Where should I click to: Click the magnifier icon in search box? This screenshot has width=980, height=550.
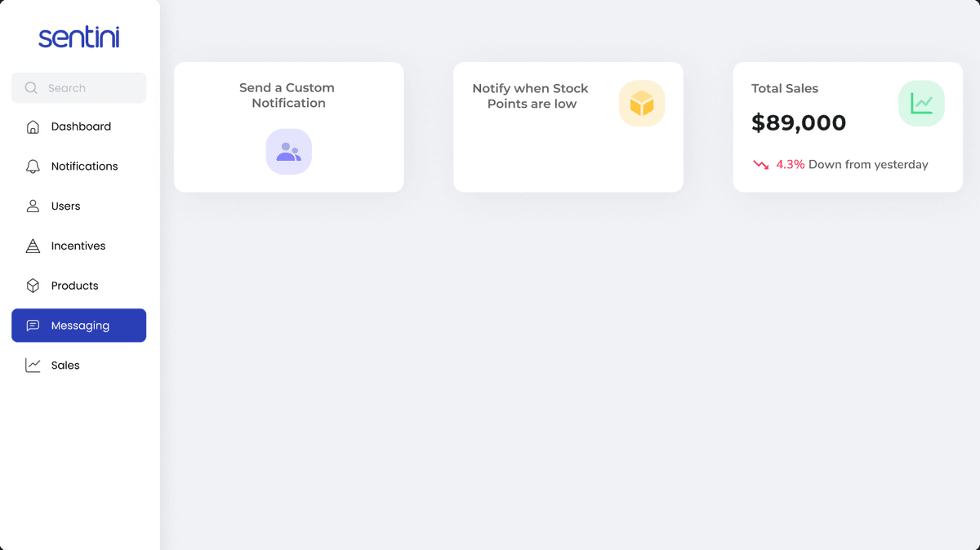pyautogui.click(x=31, y=88)
